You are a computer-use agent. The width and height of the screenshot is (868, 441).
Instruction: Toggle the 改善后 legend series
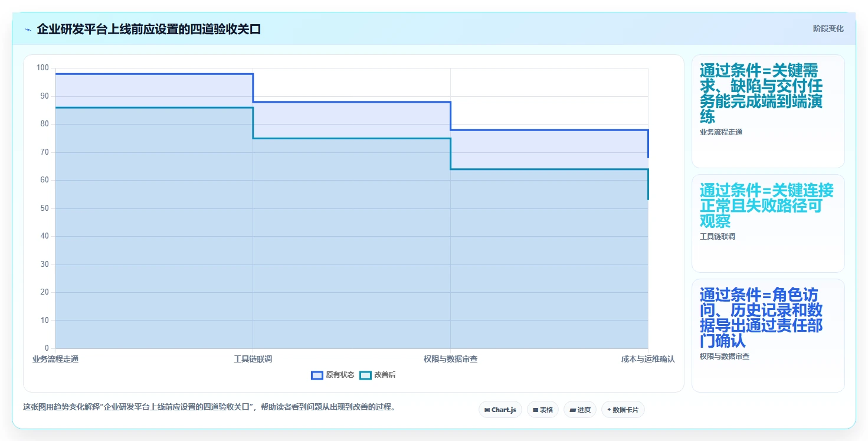[378, 375]
